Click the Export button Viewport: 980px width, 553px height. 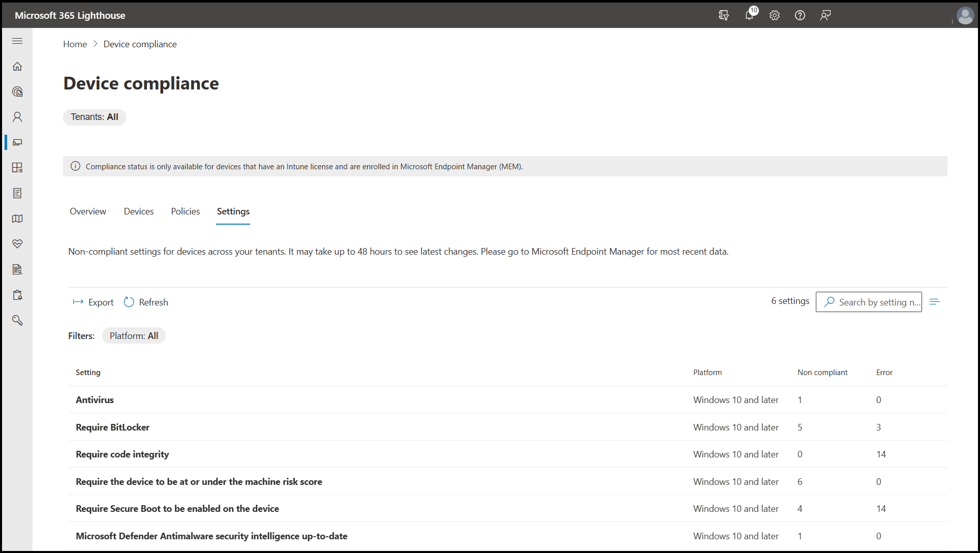click(94, 302)
